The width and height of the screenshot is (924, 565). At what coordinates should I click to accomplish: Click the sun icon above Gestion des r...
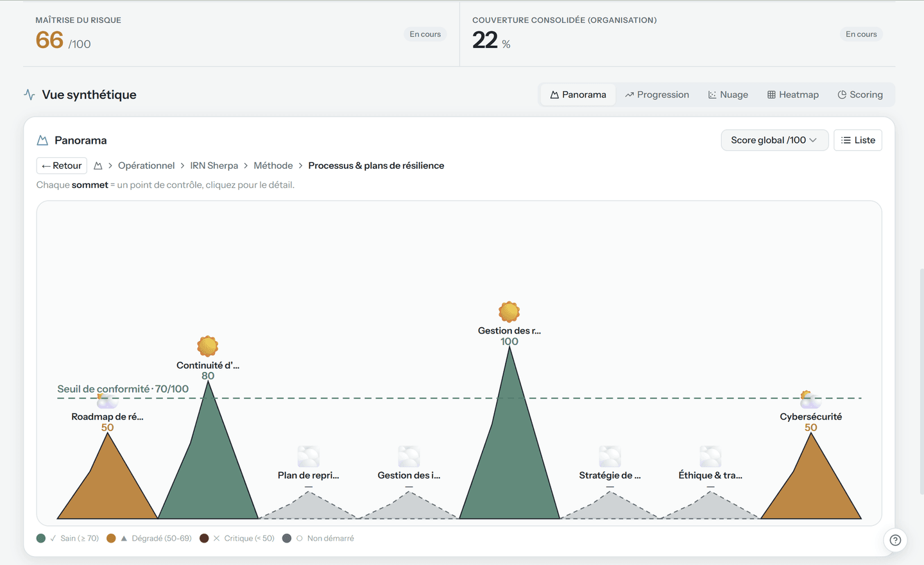[x=509, y=312]
